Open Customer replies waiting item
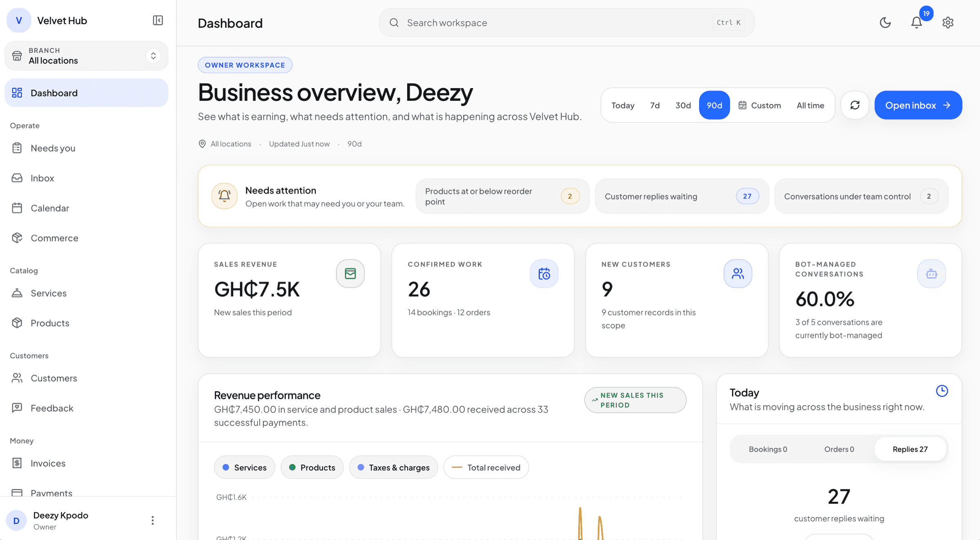980x540 pixels. click(682, 196)
